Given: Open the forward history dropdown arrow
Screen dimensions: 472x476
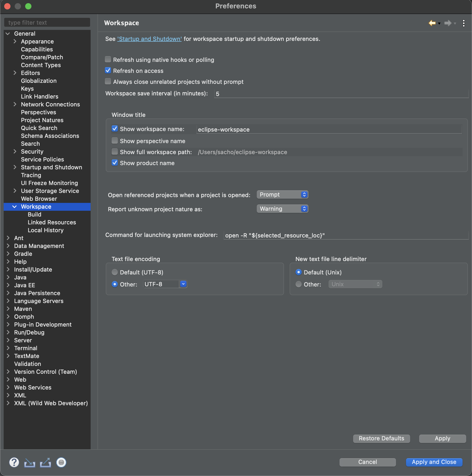Looking at the screenshot, I should point(455,24).
